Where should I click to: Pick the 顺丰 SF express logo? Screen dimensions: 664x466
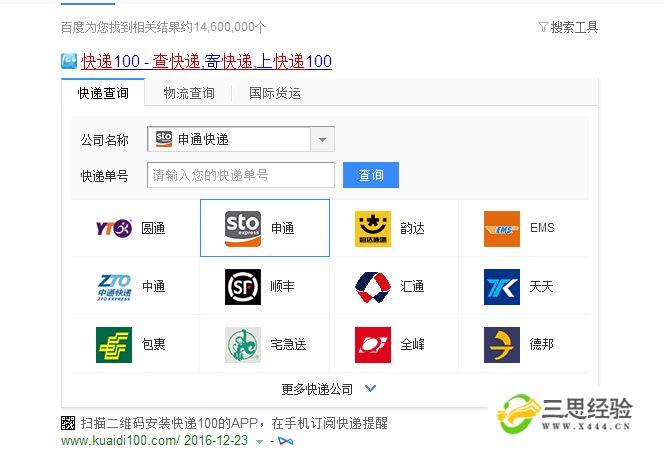click(x=243, y=286)
